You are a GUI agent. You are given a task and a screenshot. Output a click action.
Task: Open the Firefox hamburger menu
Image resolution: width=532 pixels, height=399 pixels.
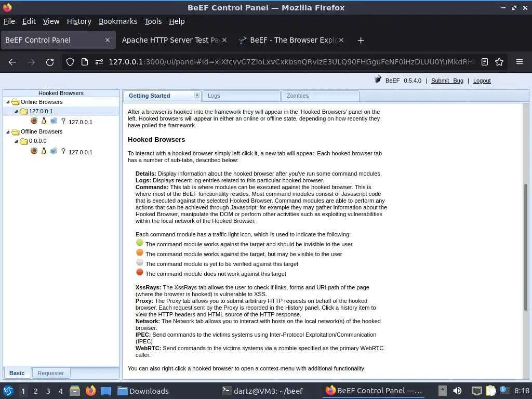pyautogui.click(x=520, y=62)
